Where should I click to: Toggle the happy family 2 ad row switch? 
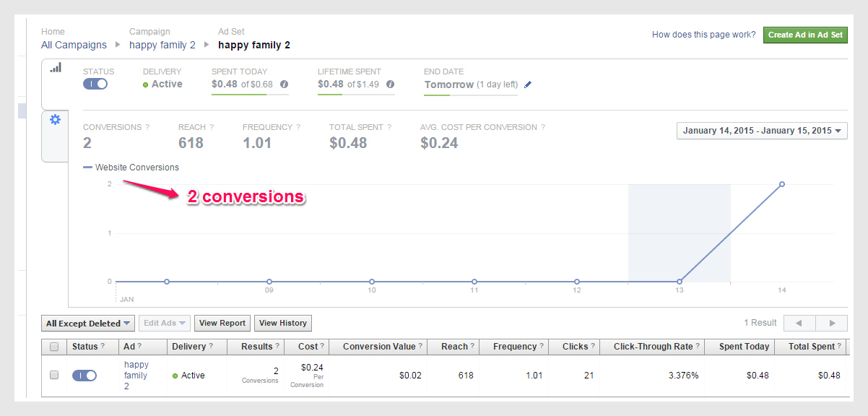(84, 376)
